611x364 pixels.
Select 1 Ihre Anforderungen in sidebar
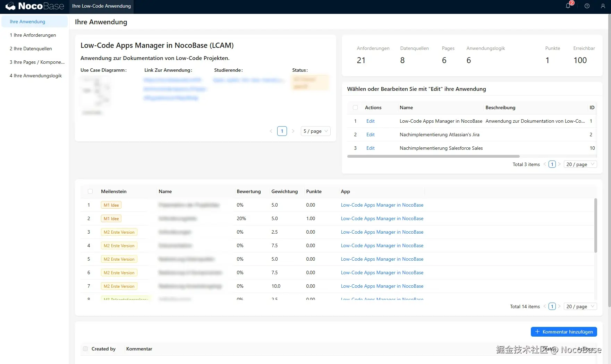point(33,35)
